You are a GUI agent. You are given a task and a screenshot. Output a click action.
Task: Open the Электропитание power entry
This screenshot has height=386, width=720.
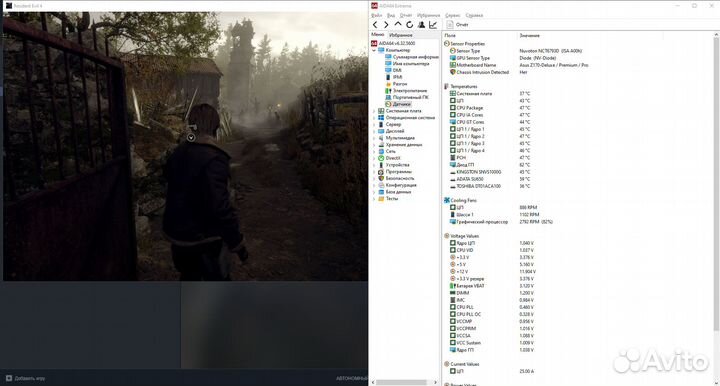point(410,91)
